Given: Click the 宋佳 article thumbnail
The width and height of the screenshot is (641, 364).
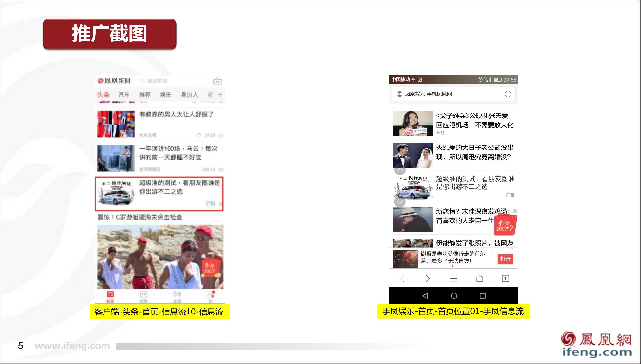Looking at the screenshot, I should coord(413,219).
